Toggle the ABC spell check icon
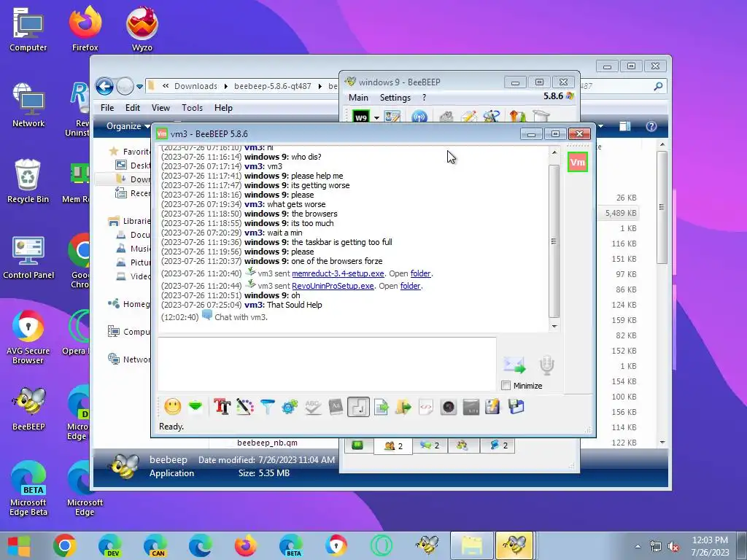 point(312,407)
